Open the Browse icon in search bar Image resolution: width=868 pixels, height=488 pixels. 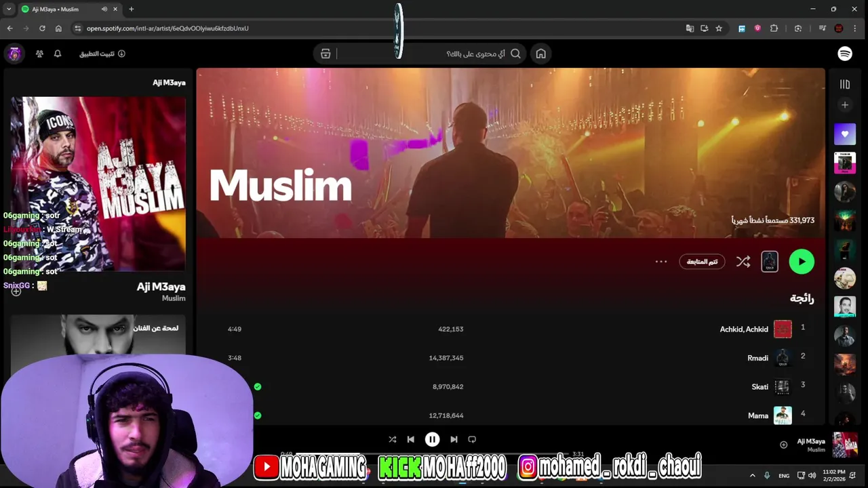point(325,54)
